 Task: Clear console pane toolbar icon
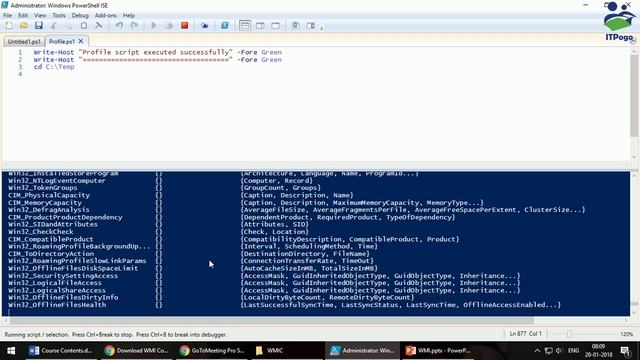pos(99,26)
